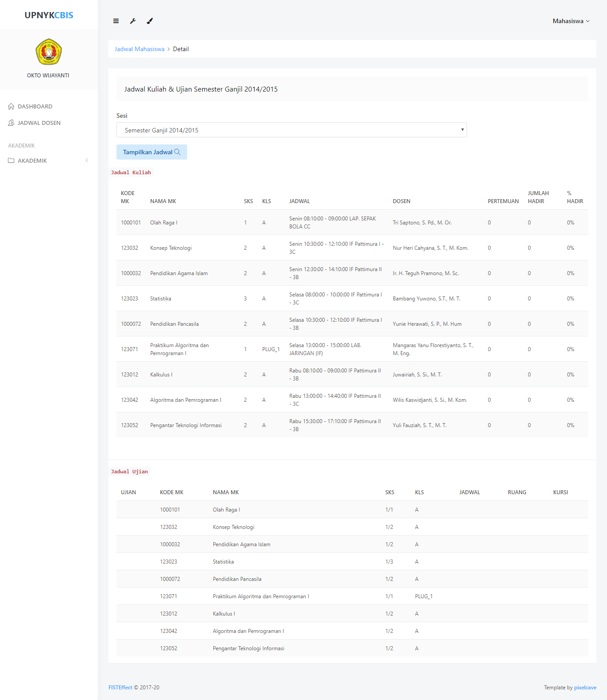Click the Jadwal Dosen user icon
The image size is (607, 700).
point(11,123)
